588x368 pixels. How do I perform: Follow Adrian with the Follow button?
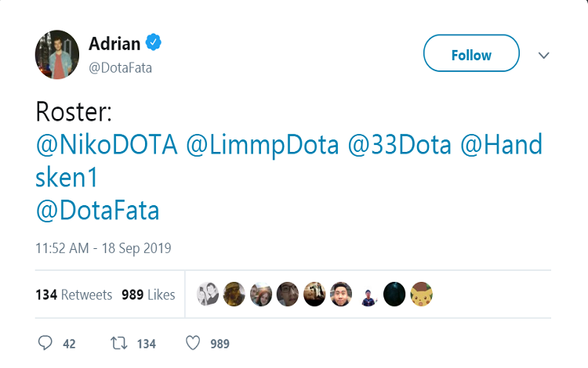[471, 56]
